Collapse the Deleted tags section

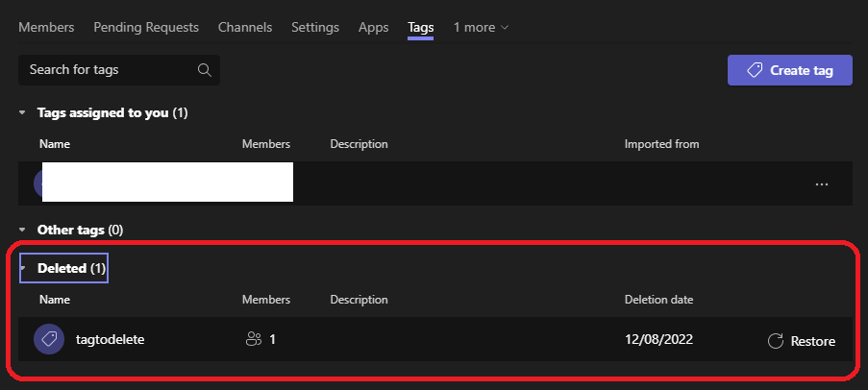pos(22,269)
